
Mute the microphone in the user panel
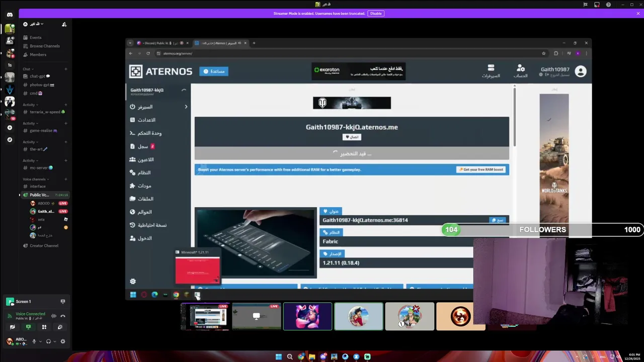[34, 341]
